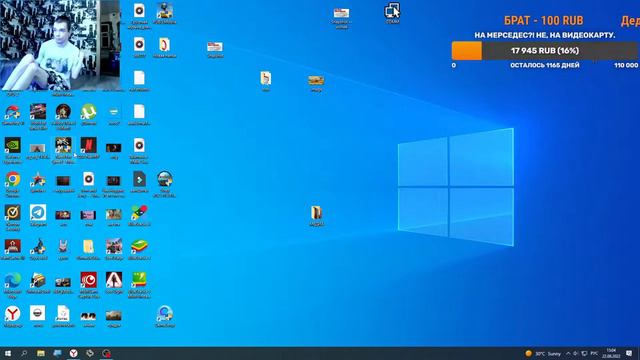Screen dimensions: 640x360
Task: Select the streamer webcam overlay
Action: [x=60, y=44]
